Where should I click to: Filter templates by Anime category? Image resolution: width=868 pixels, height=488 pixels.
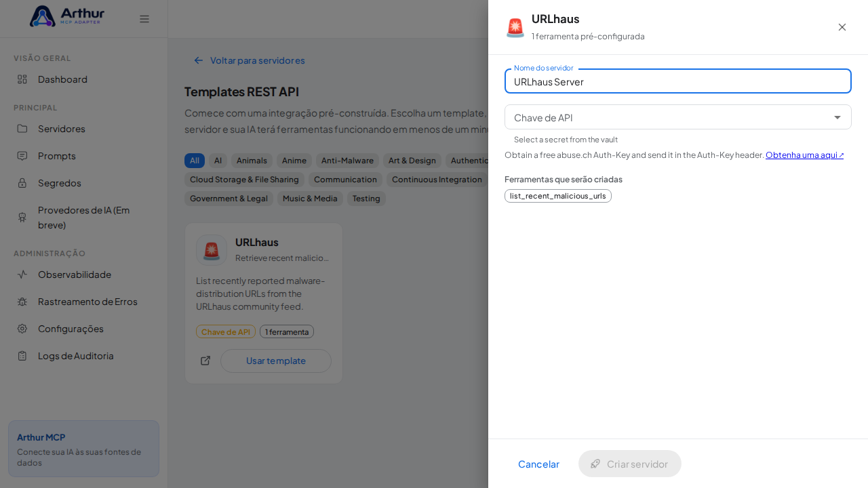(x=294, y=161)
